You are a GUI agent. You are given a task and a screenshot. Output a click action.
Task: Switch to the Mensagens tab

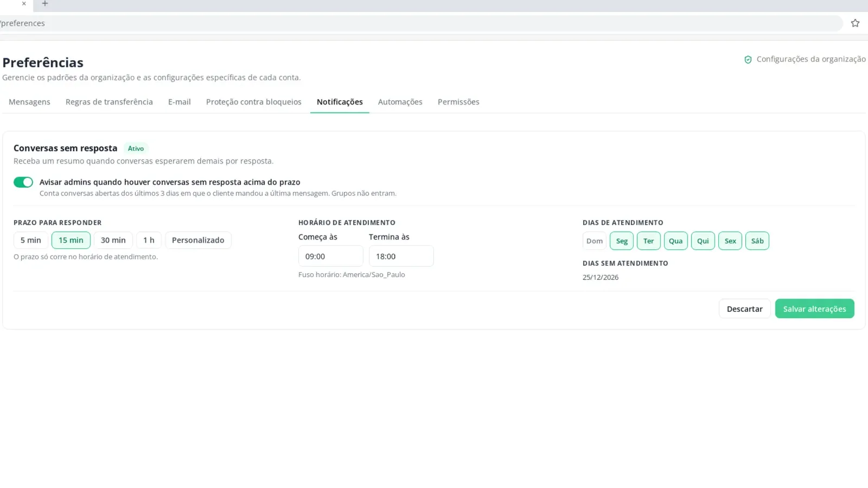[x=29, y=102]
